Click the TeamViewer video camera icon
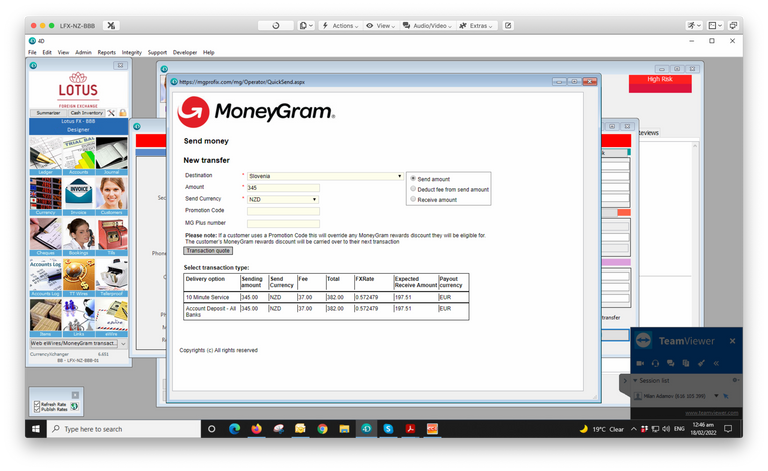Image resolution: width=768 pixels, height=471 pixels. pos(640,363)
